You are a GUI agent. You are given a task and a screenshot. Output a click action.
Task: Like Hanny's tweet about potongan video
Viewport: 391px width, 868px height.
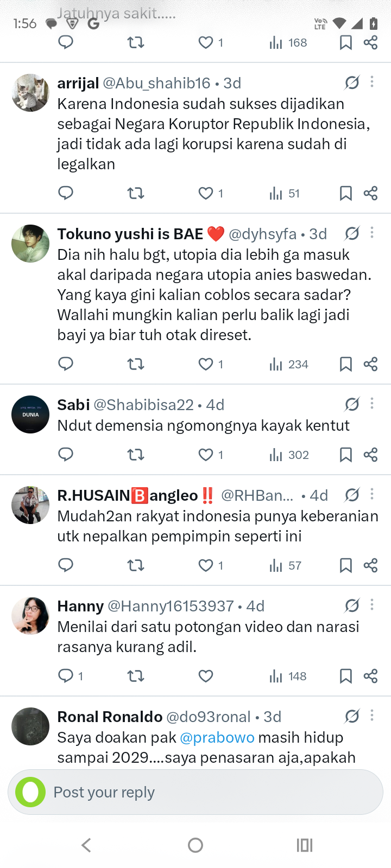coord(206,676)
